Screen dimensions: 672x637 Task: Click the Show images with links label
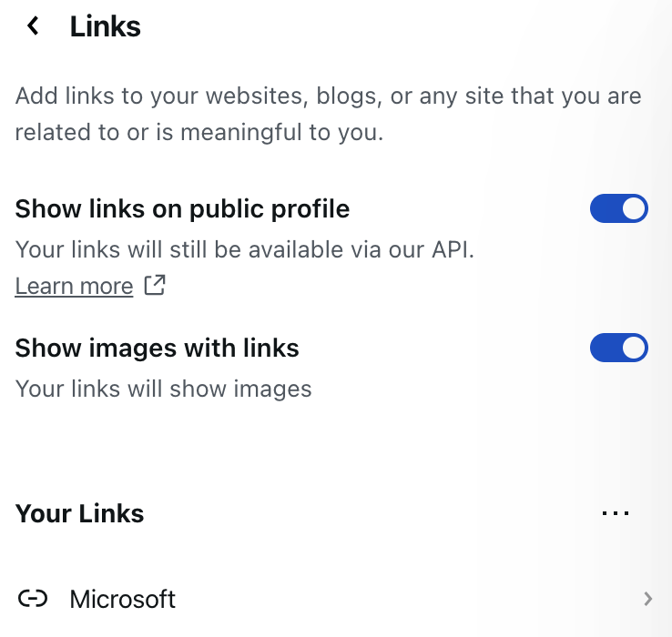click(x=158, y=348)
